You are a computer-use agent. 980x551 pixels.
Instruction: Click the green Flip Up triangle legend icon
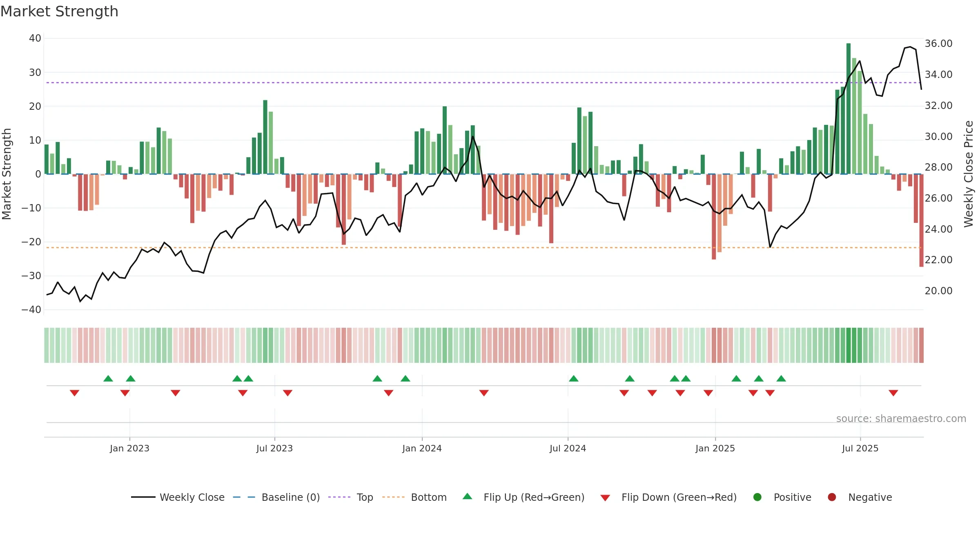coord(468,496)
